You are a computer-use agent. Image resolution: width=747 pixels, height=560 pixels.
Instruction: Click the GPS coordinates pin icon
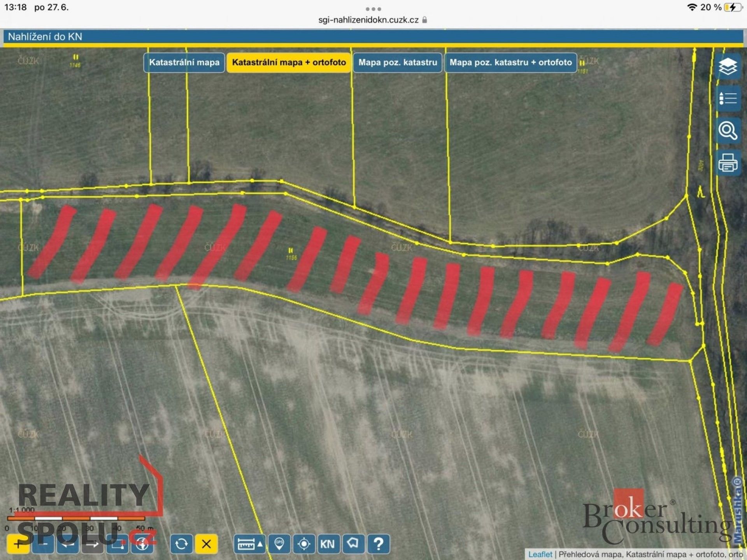[279, 544]
